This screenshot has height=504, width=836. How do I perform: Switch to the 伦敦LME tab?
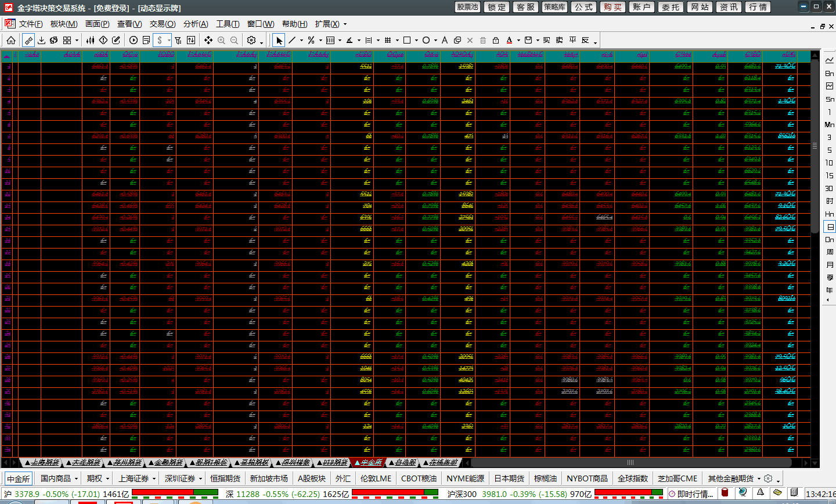(x=376, y=478)
